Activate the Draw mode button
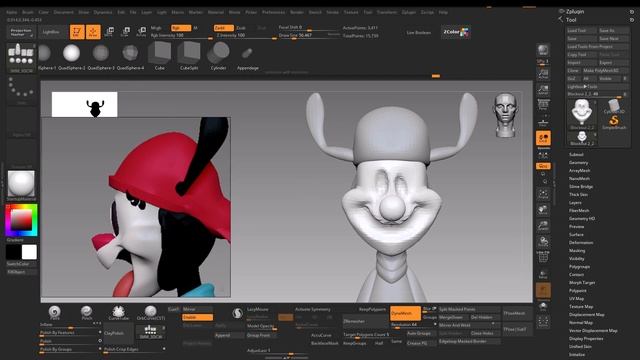The width and height of the screenshot is (640, 360). point(93,32)
